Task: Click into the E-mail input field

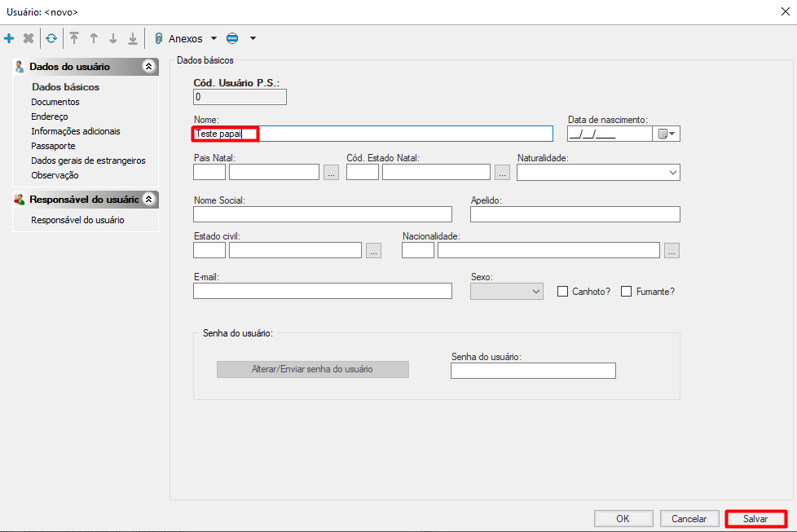Action: point(322,292)
